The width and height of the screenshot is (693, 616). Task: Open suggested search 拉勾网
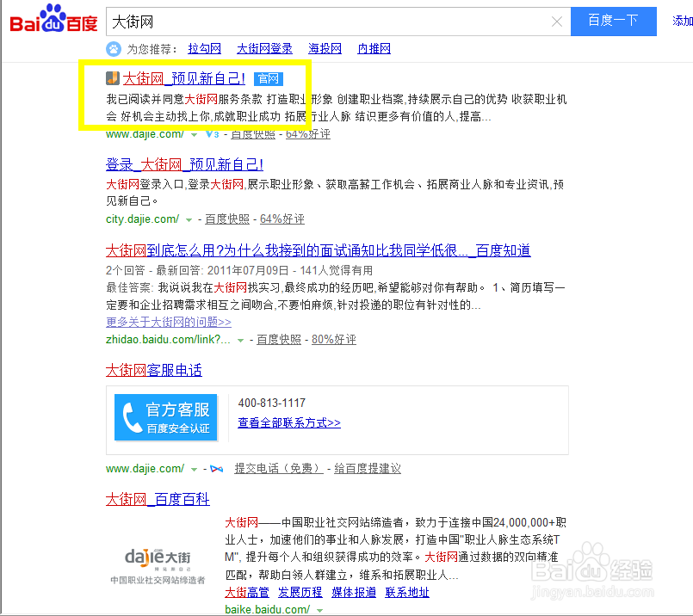(204, 48)
